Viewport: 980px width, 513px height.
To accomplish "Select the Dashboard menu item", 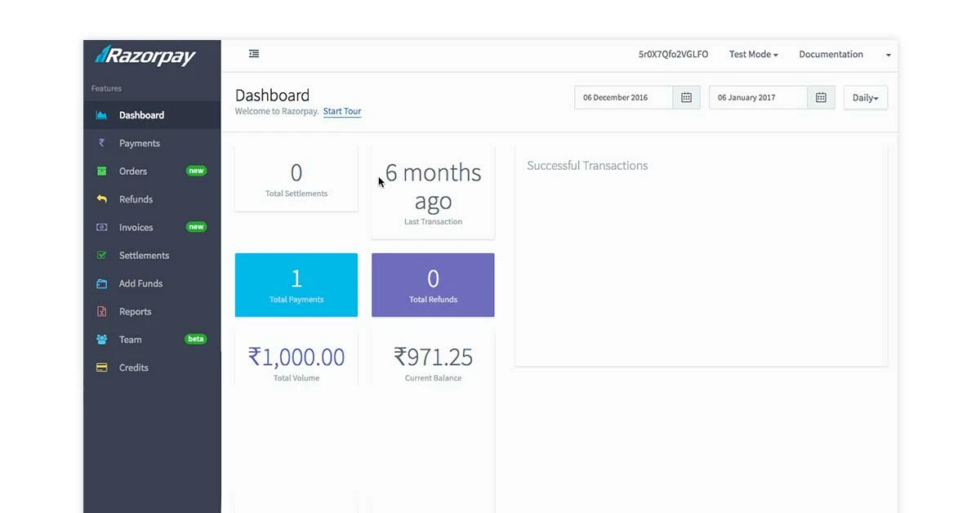I will pos(141,114).
